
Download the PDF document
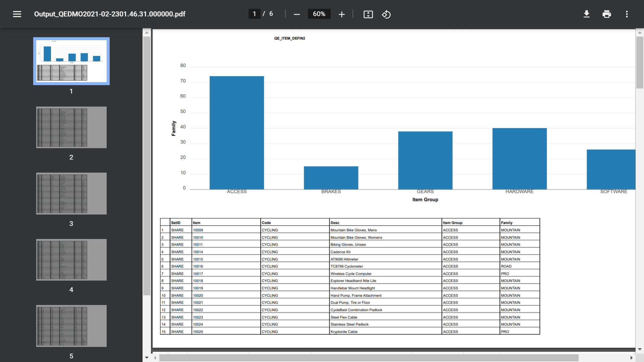coord(586,14)
